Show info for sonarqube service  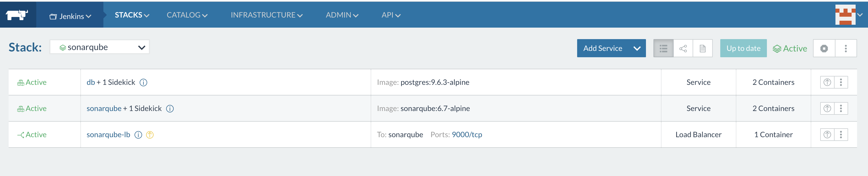(x=170, y=109)
